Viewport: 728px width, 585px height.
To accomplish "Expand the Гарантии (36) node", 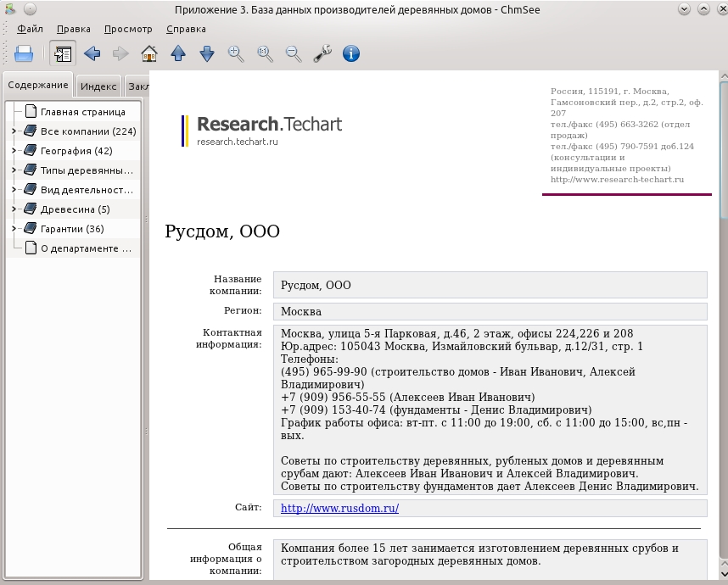I will point(14,229).
